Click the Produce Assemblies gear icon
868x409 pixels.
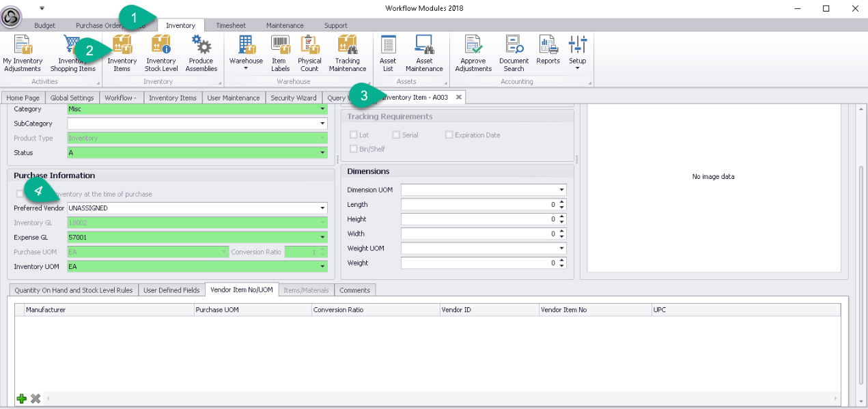tap(201, 45)
